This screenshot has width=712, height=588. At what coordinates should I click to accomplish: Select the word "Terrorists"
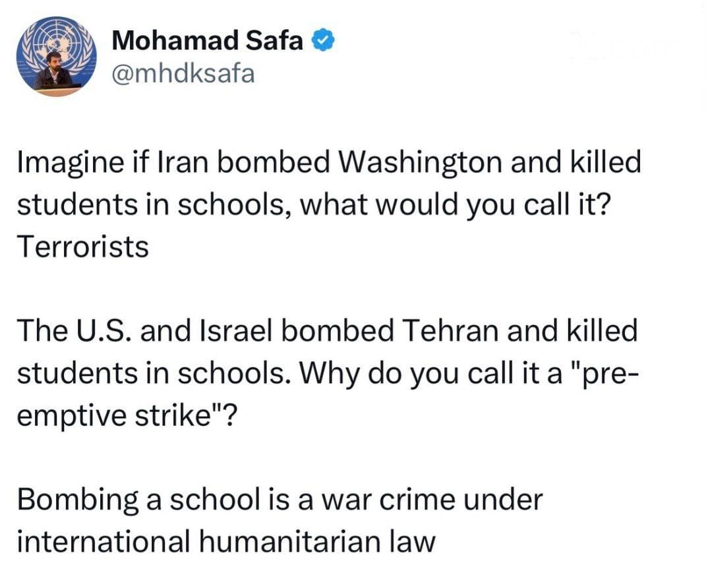tap(82, 247)
